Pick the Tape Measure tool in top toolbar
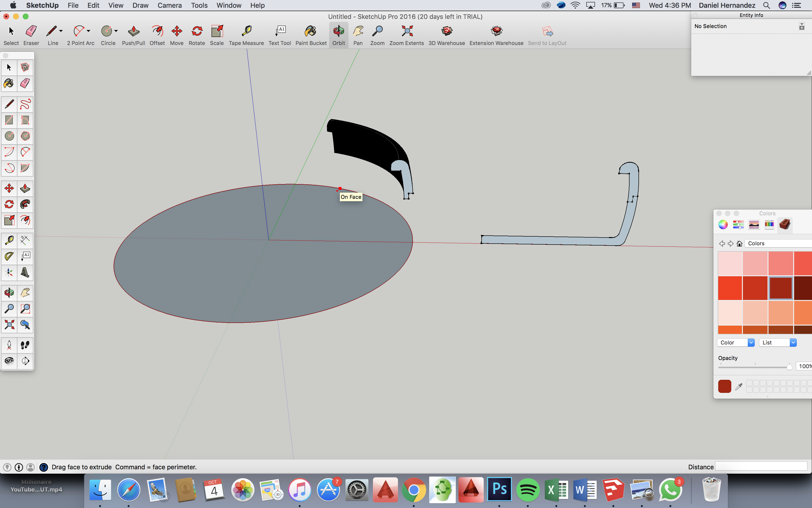The height and width of the screenshot is (508, 812). (246, 35)
